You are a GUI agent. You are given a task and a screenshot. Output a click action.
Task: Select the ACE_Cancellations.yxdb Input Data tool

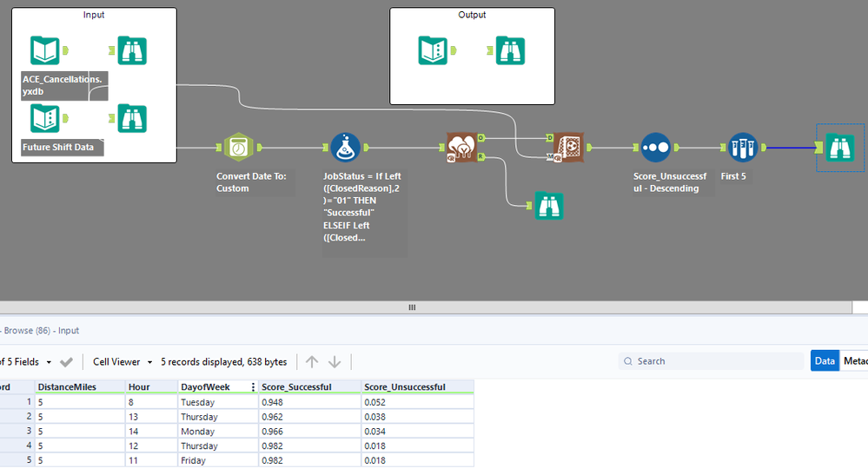click(x=45, y=50)
